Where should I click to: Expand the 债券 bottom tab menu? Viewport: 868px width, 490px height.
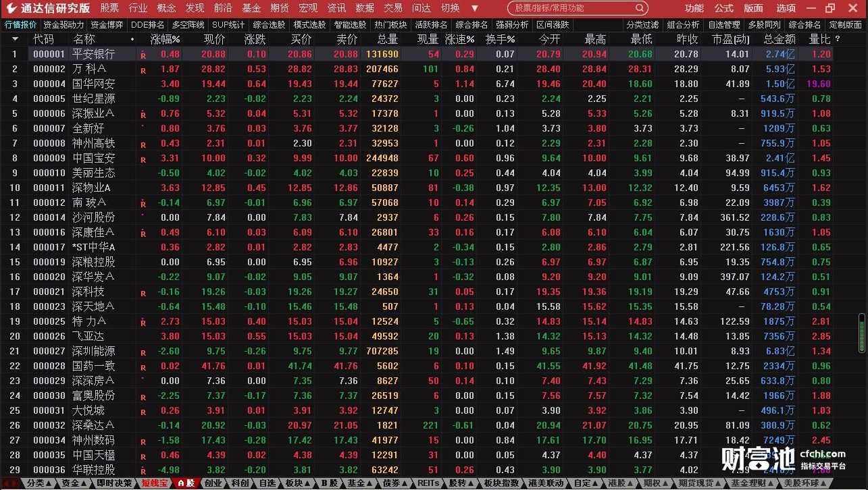click(x=396, y=483)
